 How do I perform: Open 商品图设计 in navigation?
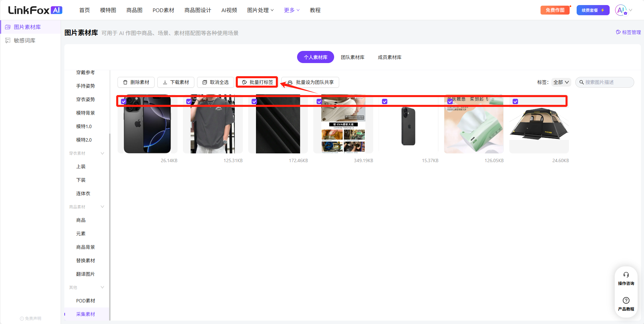(x=198, y=10)
